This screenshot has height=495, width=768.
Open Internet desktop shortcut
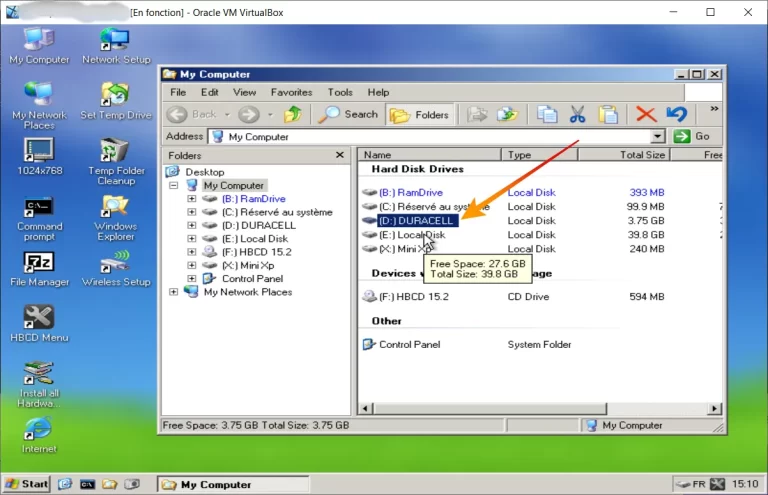39,435
